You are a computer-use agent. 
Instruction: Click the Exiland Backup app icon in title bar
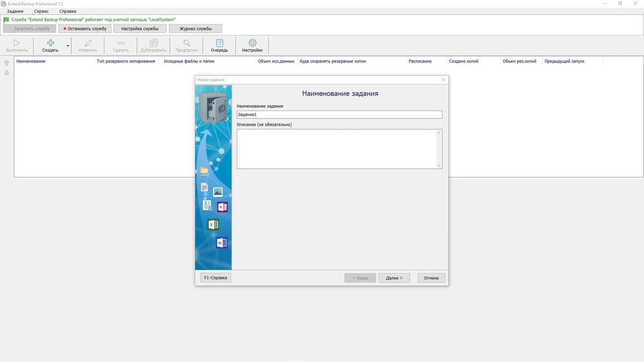click(x=4, y=3)
